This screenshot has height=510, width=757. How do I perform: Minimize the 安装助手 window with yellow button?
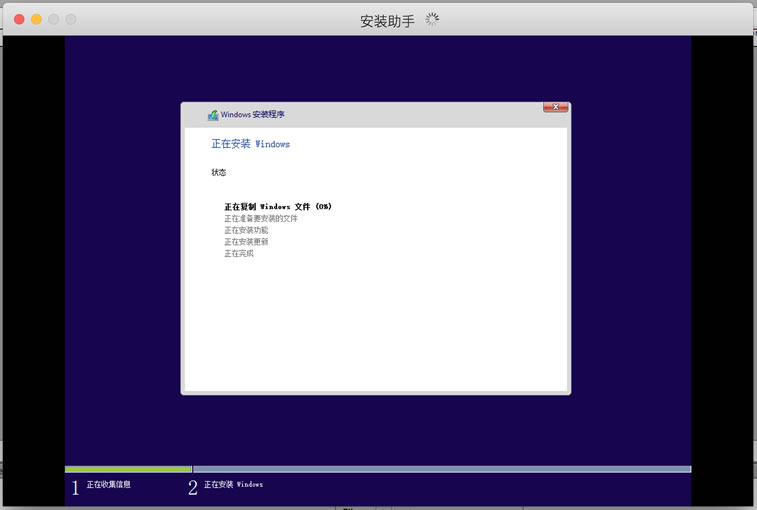coord(37,19)
